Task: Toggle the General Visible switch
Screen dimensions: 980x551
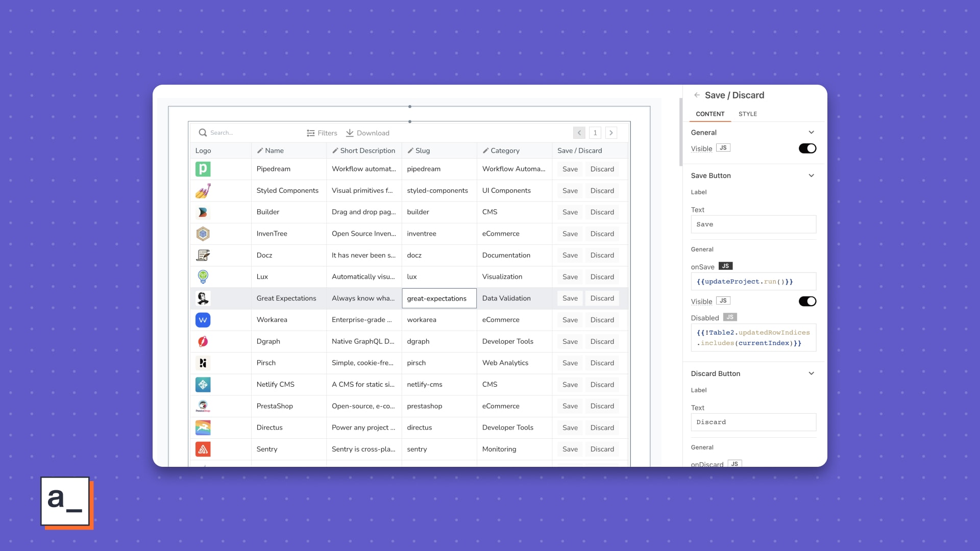Action: [807, 148]
